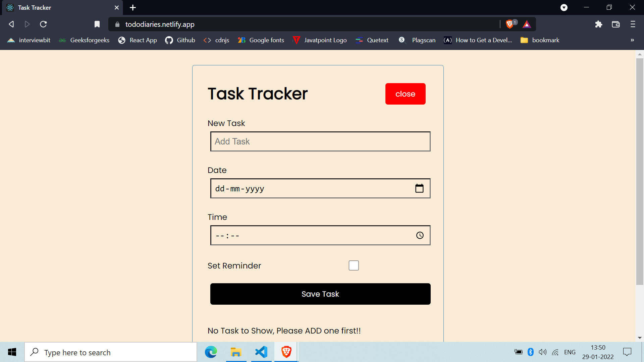
Task: Open the Windows Start menu
Action: coord(12,352)
